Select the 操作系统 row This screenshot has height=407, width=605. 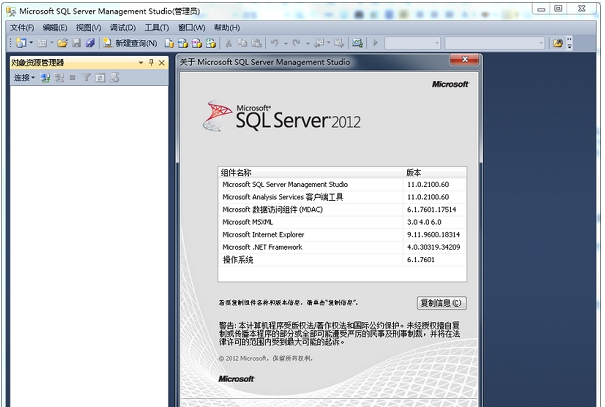pos(342,260)
